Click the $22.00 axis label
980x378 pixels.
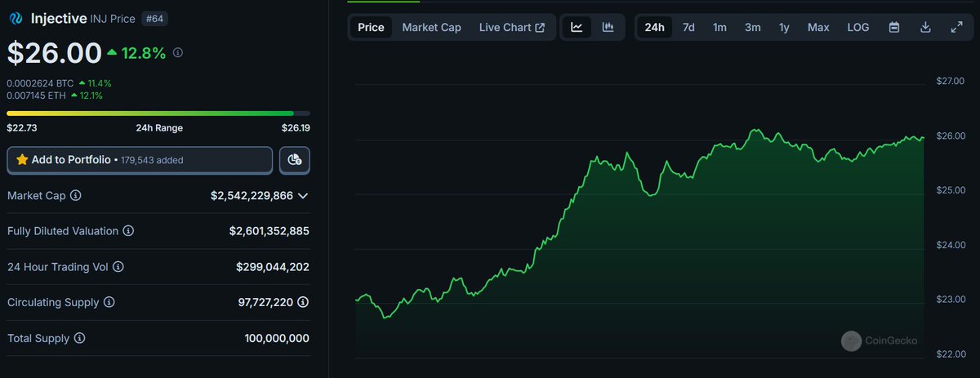click(x=951, y=354)
